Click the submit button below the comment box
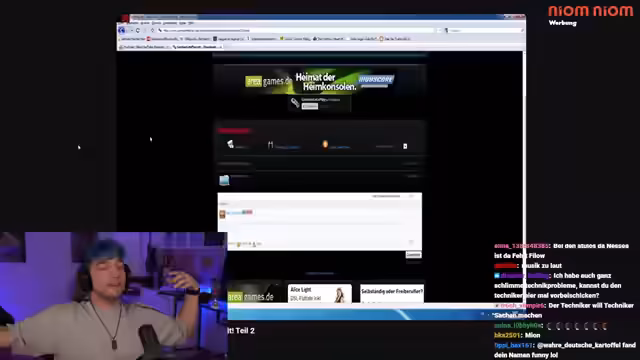 [x=413, y=255]
